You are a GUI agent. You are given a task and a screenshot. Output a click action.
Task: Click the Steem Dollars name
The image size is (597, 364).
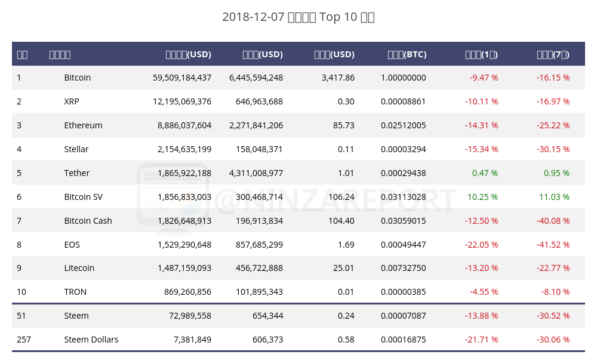91,340
